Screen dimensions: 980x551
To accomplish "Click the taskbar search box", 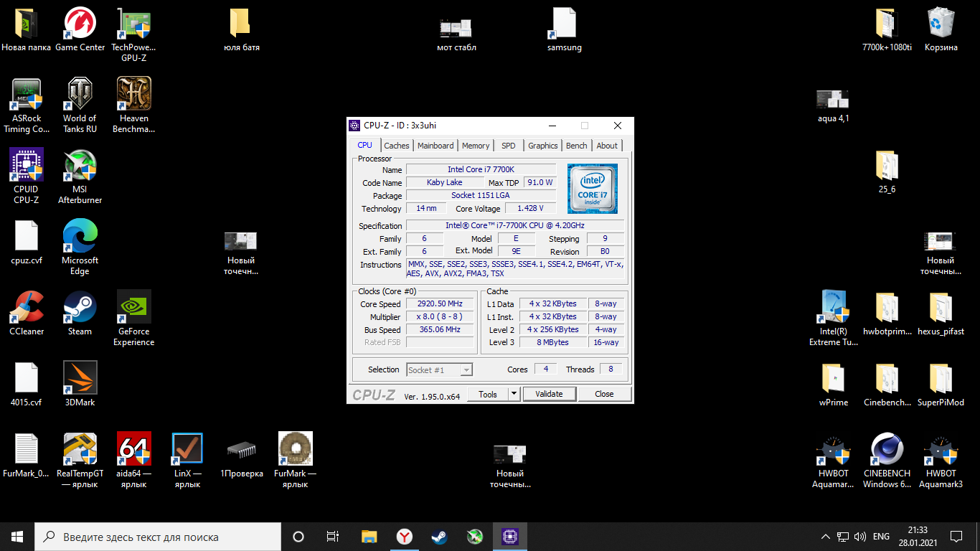I will 158,537.
